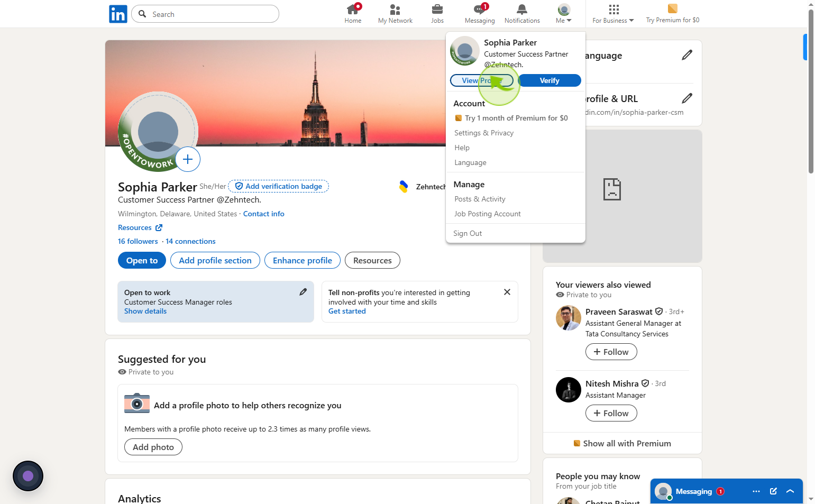Edit public profile & URL pencil icon
This screenshot has width=815, height=504.
[687, 98]
